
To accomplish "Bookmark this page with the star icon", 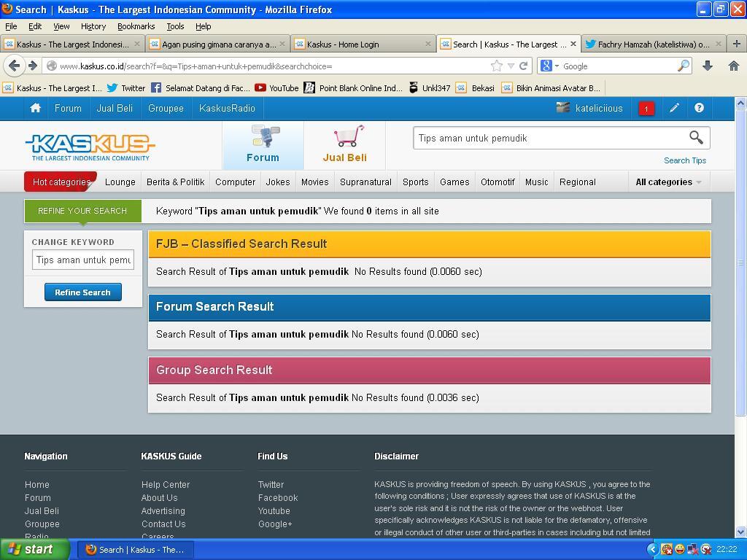I will (x=496, y=66).
